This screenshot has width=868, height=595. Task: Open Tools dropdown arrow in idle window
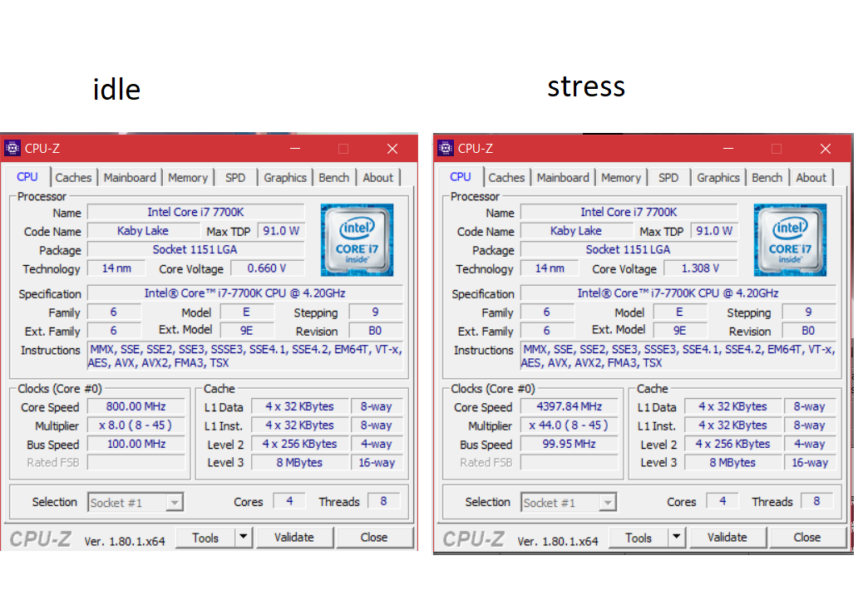tap(244, 538)
